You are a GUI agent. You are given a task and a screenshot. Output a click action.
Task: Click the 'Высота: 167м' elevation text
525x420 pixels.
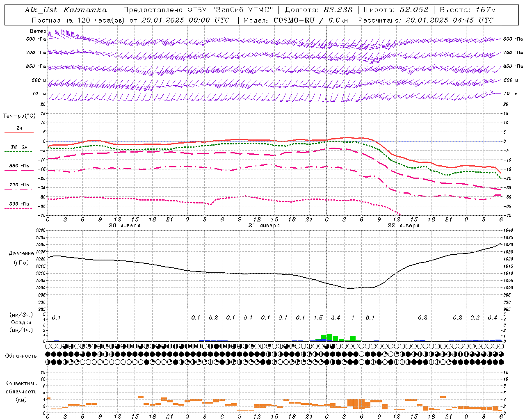pyautogui.click(x=468, y=10)
